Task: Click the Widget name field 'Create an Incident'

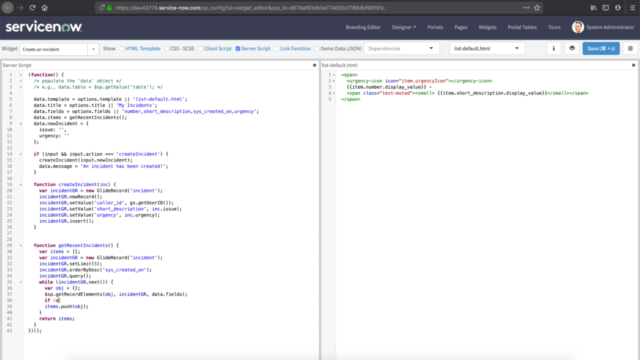Action: (53, 49)
